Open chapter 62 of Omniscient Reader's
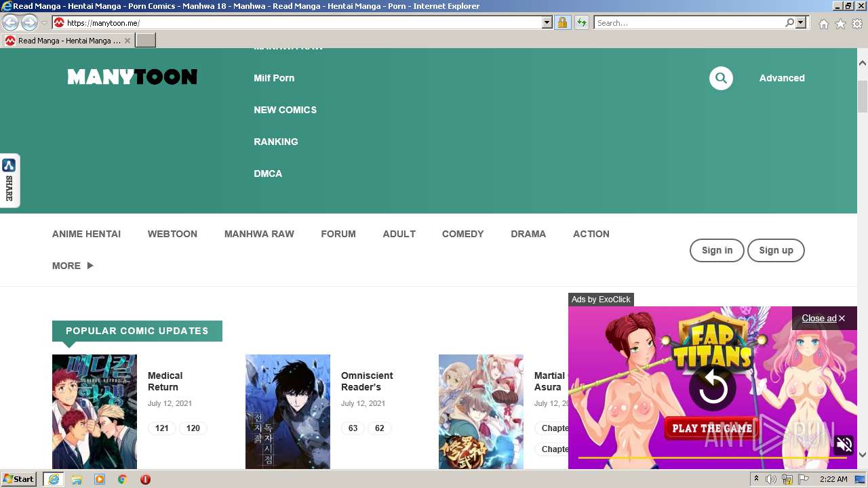868x488 pixels. pos(379,428)
